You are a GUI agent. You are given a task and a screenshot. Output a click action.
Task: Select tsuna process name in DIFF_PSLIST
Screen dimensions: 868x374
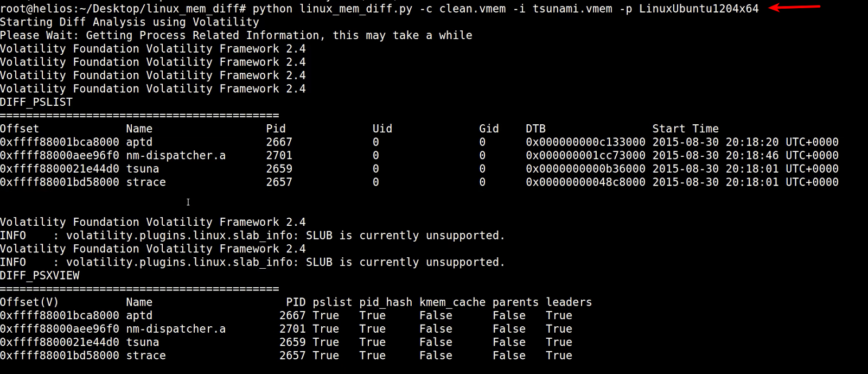(143, 169)
